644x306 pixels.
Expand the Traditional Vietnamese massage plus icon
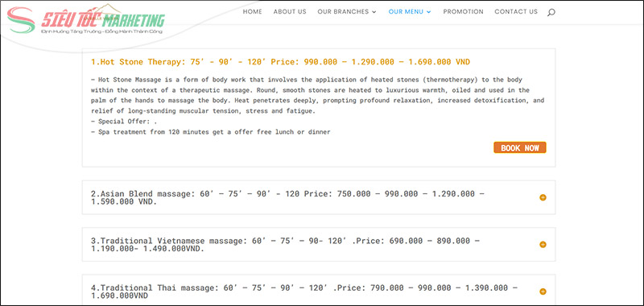[x=543, y=244]
